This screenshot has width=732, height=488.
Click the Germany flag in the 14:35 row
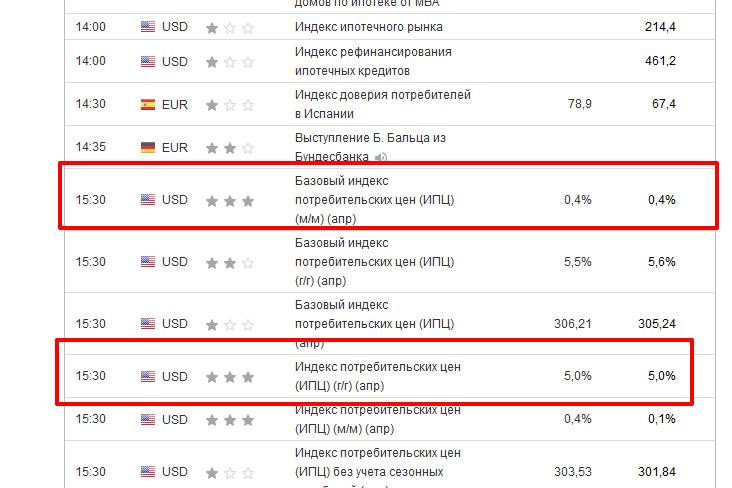click(148, 148)
